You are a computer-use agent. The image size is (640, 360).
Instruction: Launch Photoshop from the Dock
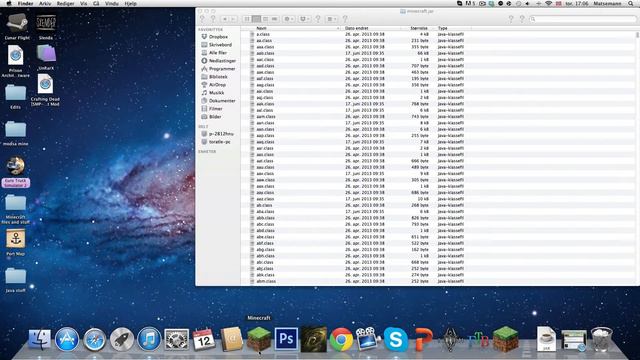point(286,339)
